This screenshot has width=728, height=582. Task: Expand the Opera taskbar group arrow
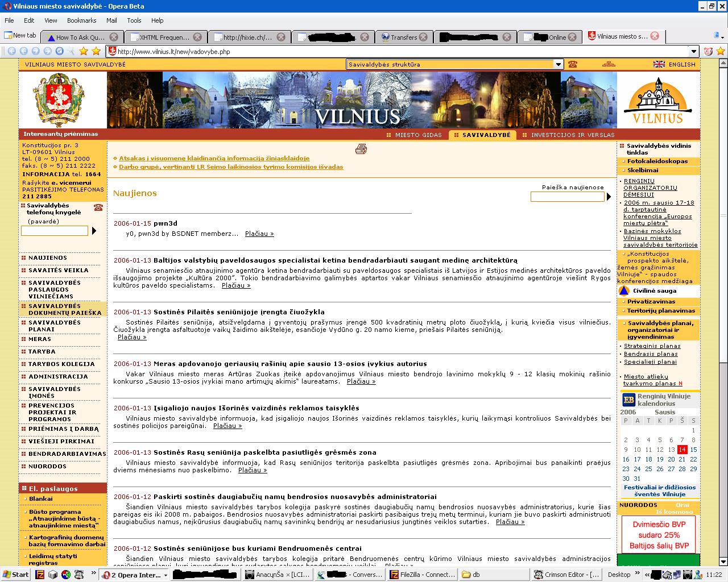tap(166, 575)
